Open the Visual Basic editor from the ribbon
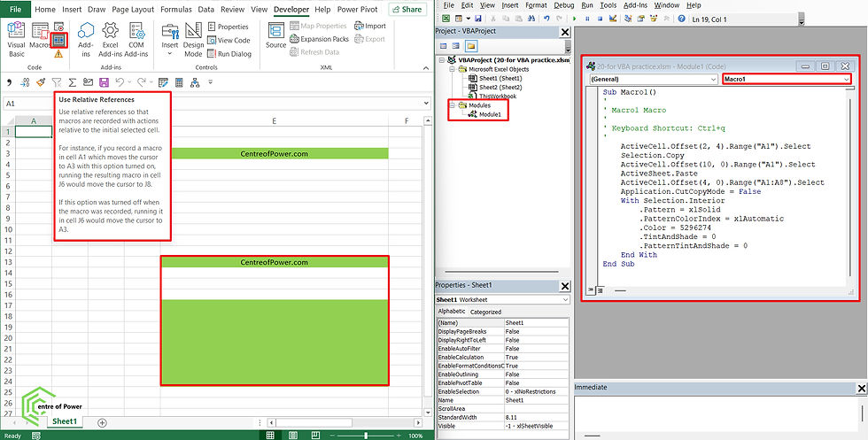Image resolution: width=868 pixels, height=440 pixels. 16,40
